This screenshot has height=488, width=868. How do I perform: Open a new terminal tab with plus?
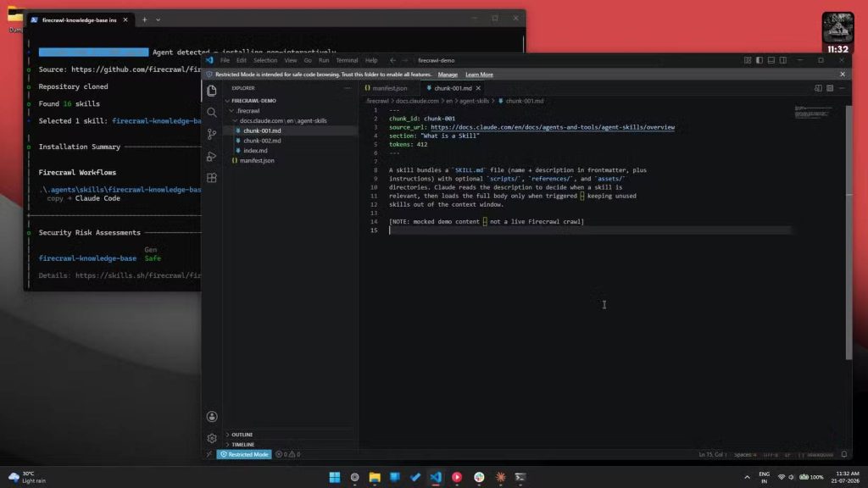[x=144, y=20]
